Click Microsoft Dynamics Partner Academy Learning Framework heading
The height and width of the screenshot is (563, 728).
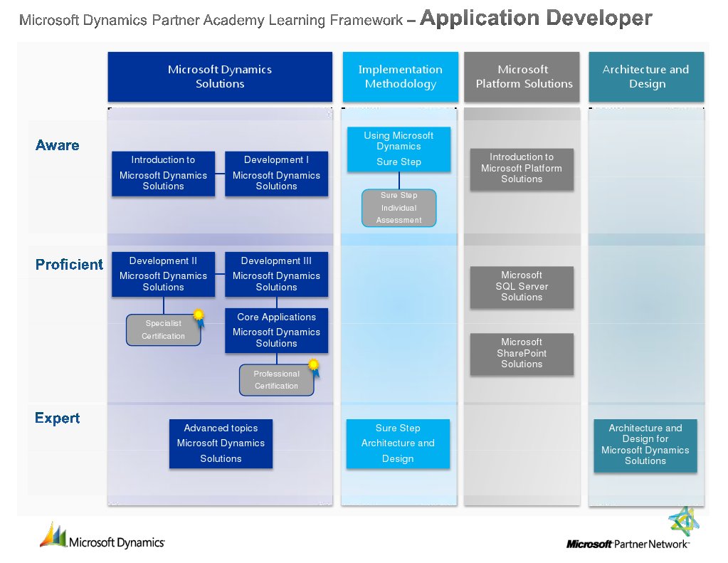[x=211, y=21]
